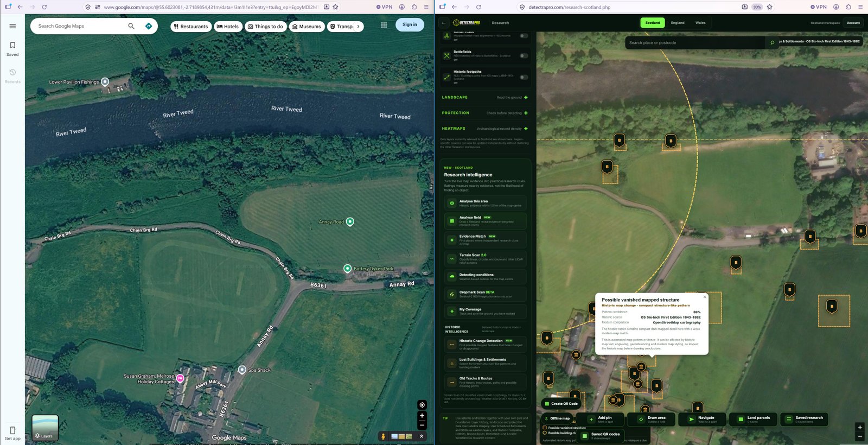Click the Battlefields crossed swords icon

tap(446, 55)
